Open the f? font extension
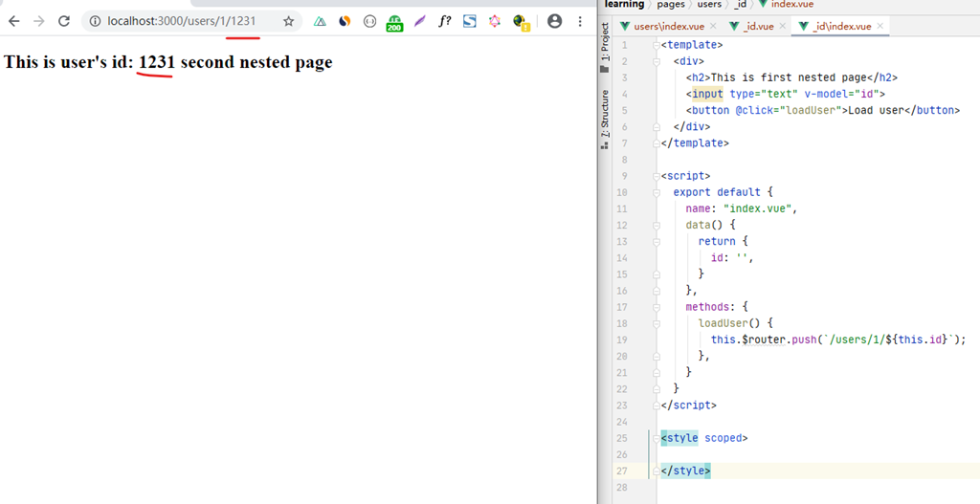 (444, 21)
